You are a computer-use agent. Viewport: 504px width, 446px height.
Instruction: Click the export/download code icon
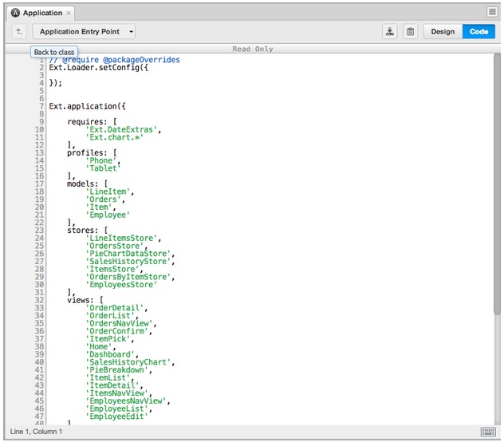[389, 32]
